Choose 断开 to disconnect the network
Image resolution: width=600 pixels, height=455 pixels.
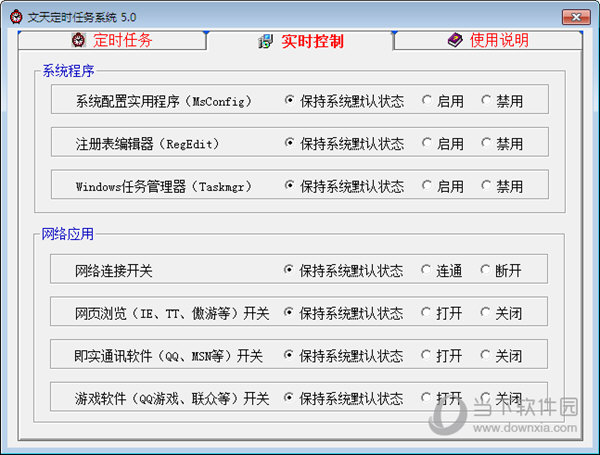point(487,271)
